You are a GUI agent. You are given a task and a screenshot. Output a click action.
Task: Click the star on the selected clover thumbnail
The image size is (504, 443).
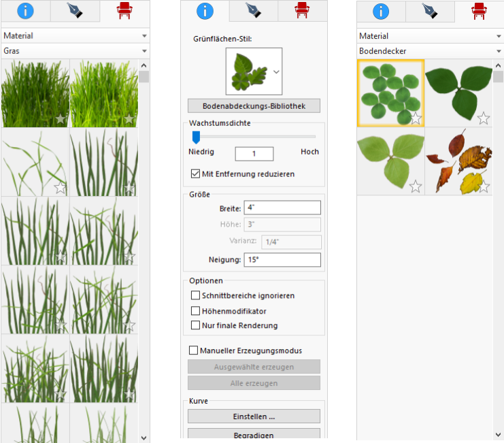point(416,118)
